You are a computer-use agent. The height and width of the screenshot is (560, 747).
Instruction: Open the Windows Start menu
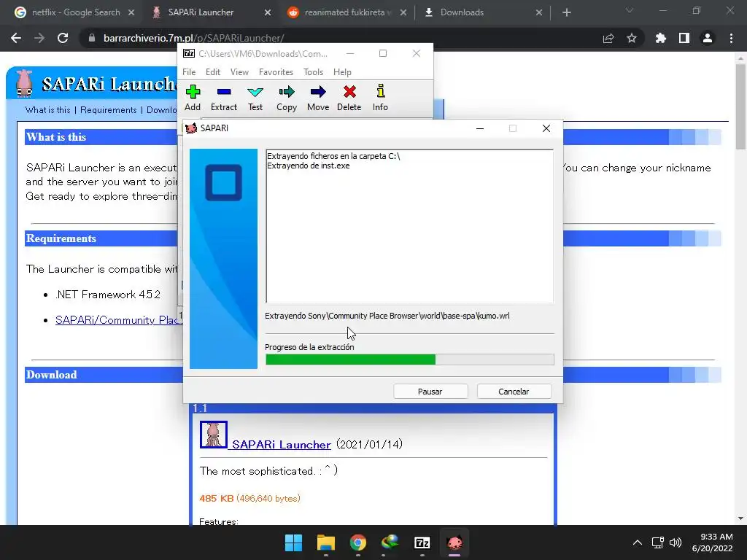(x=293, y=542)
